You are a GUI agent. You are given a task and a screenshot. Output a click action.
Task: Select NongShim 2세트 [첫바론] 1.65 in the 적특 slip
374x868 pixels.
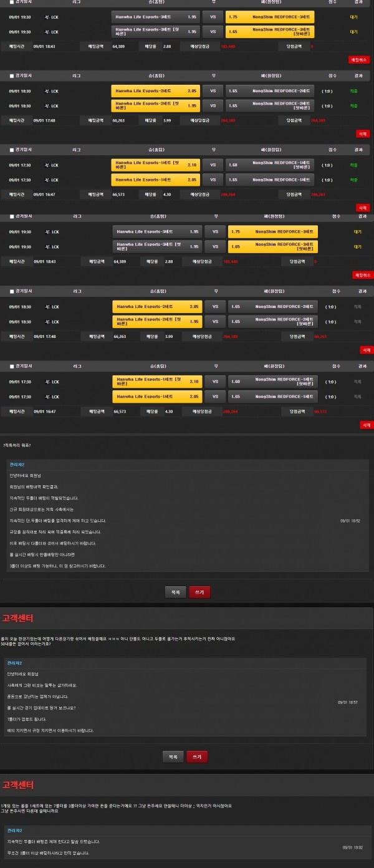[x=273, y=321]
